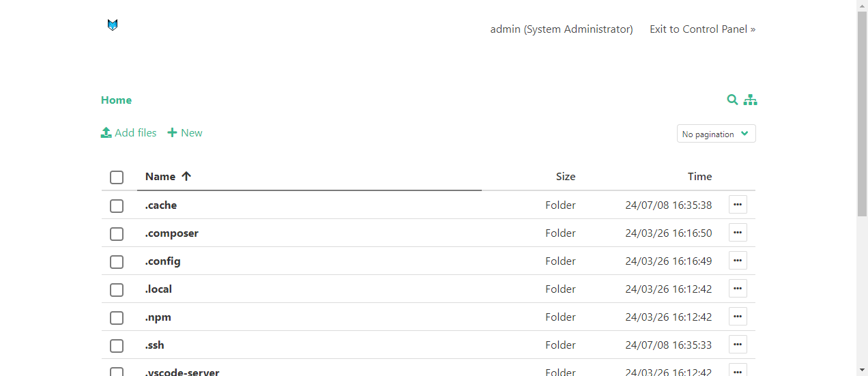Screen dimensions: 868x376
Task: Sort by Name using the arrow header
Action: 186,176
